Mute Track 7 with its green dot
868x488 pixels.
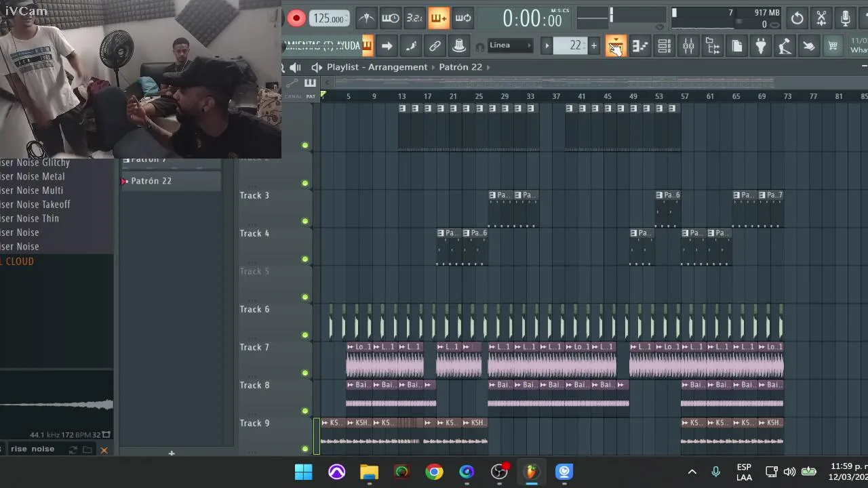[305, 373]
